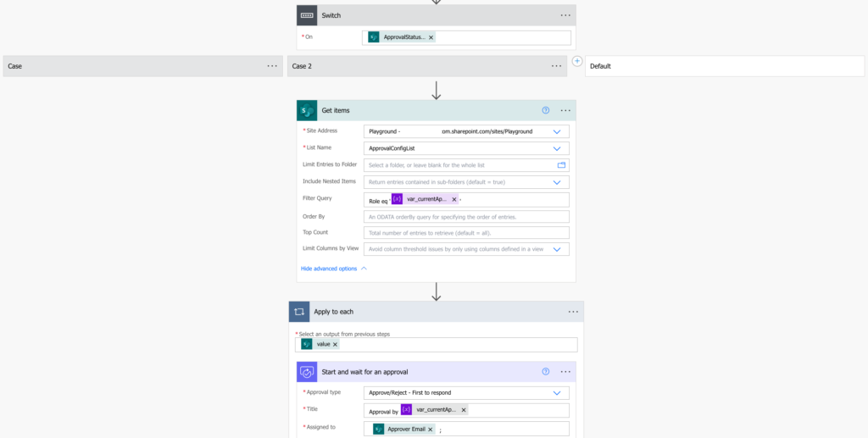868x438 pixels.
Task: Remove the value token from Apply to each
Action: click(335, 344)
